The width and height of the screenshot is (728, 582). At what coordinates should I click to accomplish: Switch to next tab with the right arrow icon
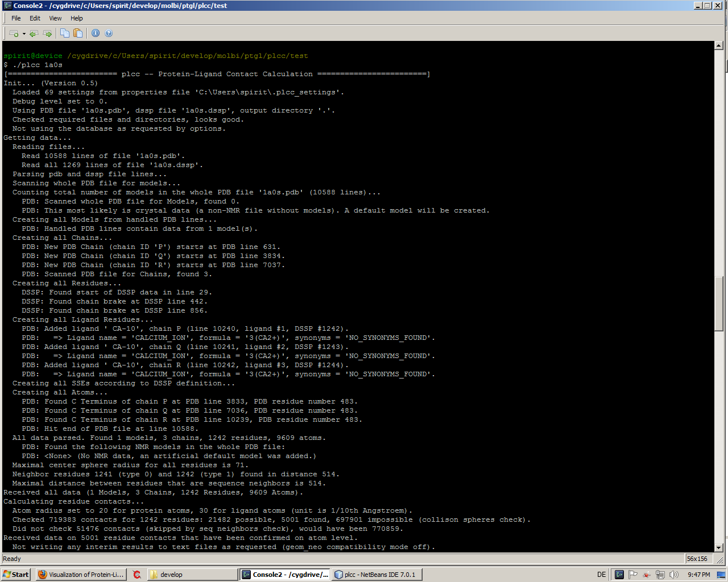(48, 34)
